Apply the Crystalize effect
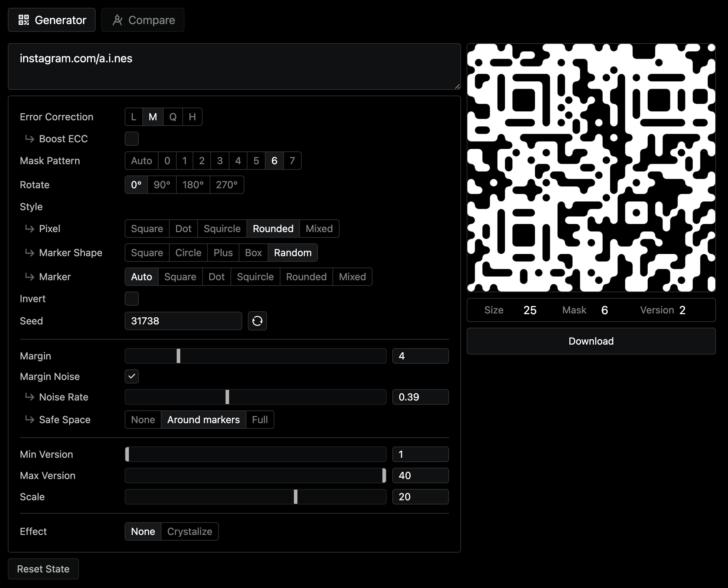Image resolution: width=728 pixels, height=588 pixels. [x=189, y=531]
